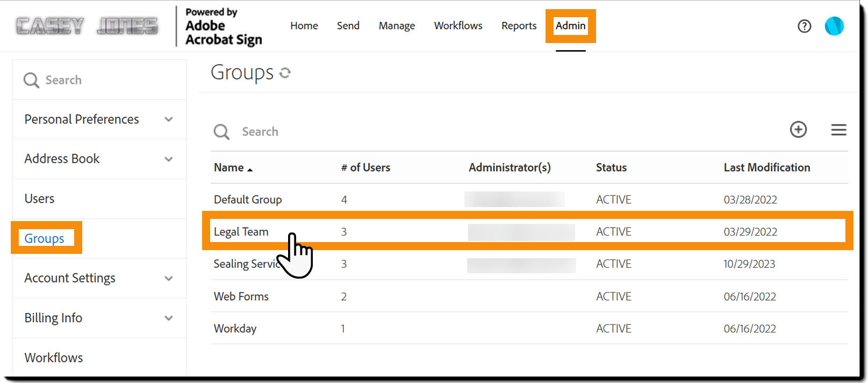Sort by Last Modification column header
The image size is (868, 383).
(767, 167)
